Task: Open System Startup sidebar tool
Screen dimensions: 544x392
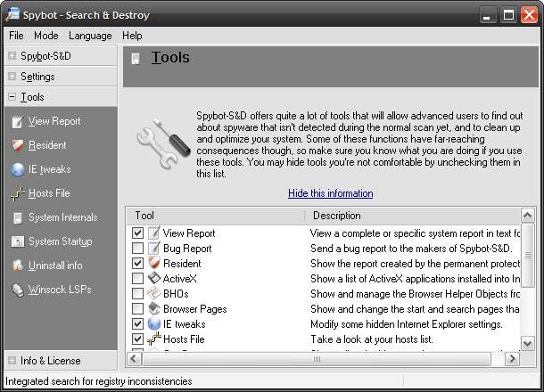Action: pos(60,241)
